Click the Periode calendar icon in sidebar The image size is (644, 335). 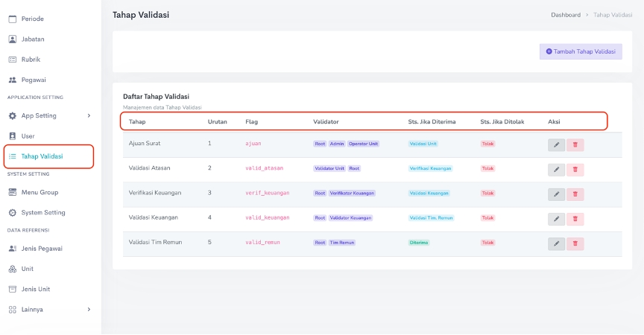coord(12,19)
